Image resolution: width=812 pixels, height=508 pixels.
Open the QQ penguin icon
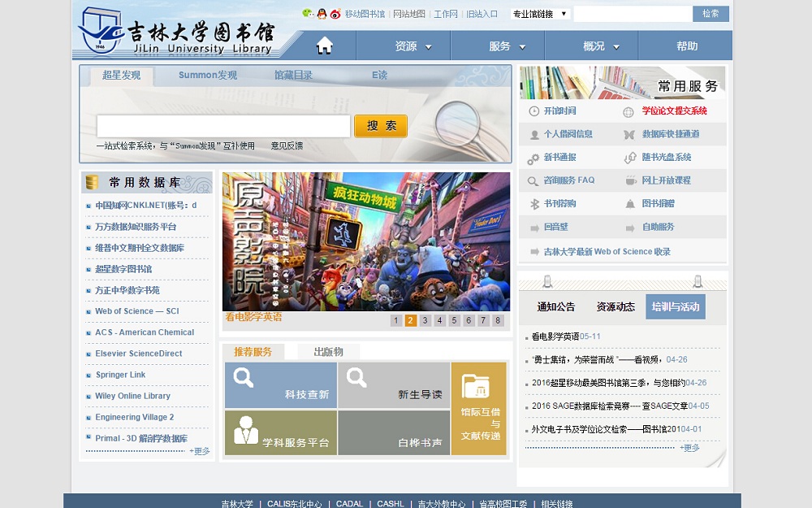pos(322,14)
